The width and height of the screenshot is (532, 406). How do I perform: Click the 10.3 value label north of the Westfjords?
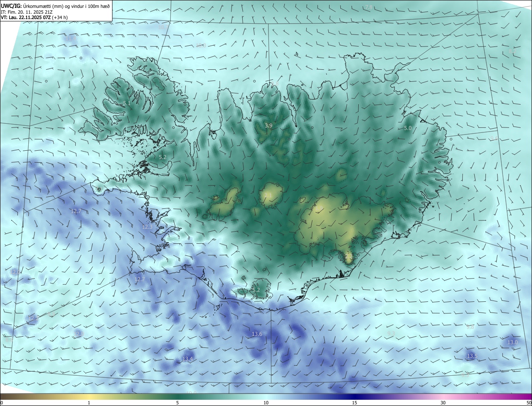point(201,45)
